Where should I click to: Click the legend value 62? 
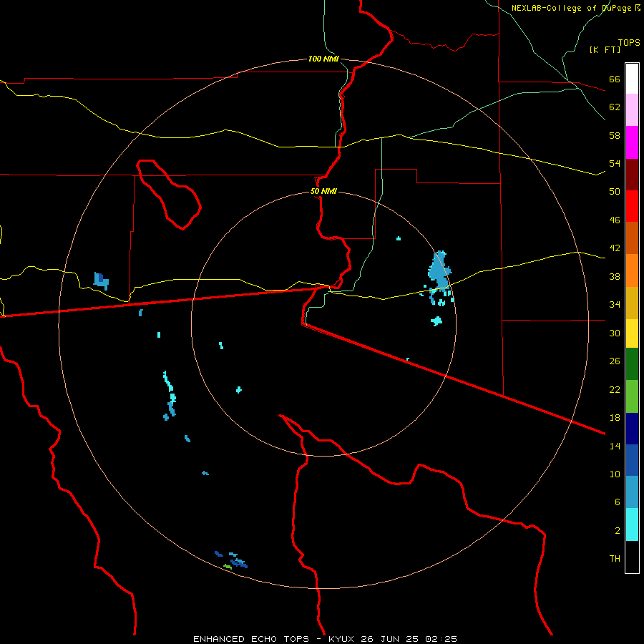[x=615, y=107]
